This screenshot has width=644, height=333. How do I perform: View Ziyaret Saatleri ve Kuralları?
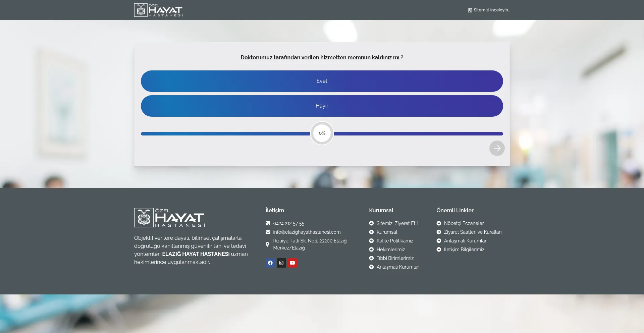472,232
